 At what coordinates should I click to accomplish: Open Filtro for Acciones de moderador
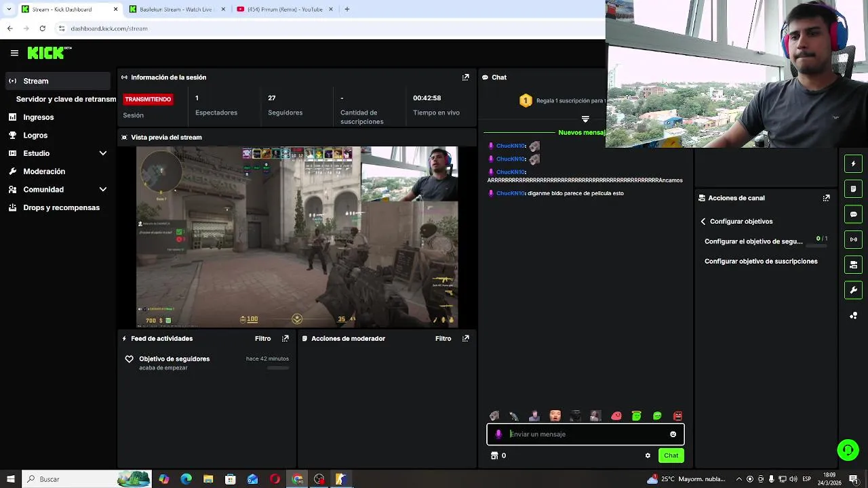tap(443, 338)
